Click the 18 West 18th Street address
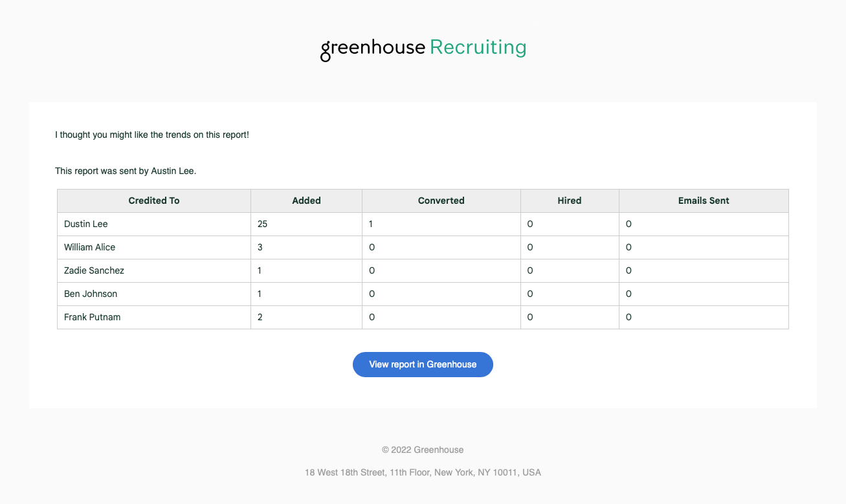846x504 pixels. click(423, 472)
